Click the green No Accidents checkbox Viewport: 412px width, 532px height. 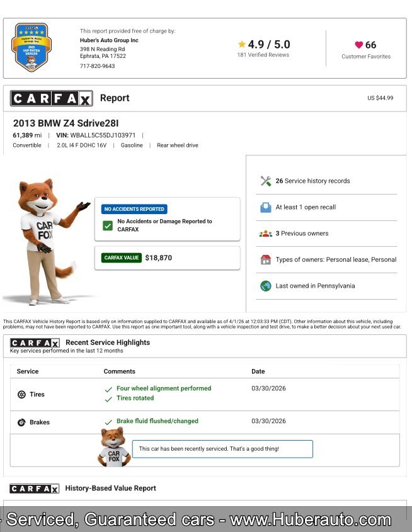tap(108, 225)
